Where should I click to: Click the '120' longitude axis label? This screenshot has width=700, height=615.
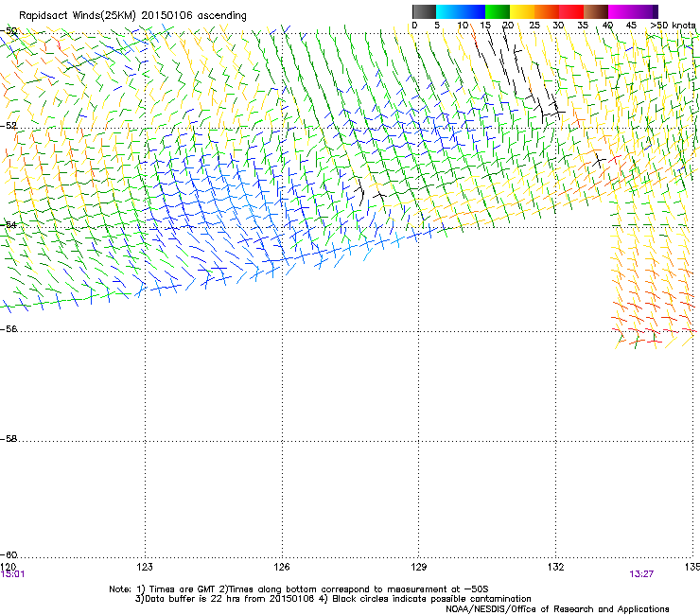click(x=8, y=567)
